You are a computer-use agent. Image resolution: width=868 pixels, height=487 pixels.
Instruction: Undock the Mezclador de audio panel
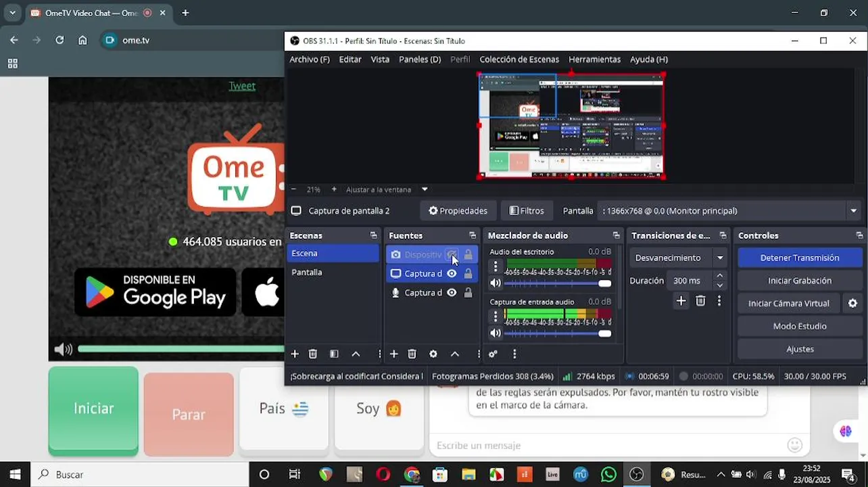pyautogui.click(x=616, y=235)
